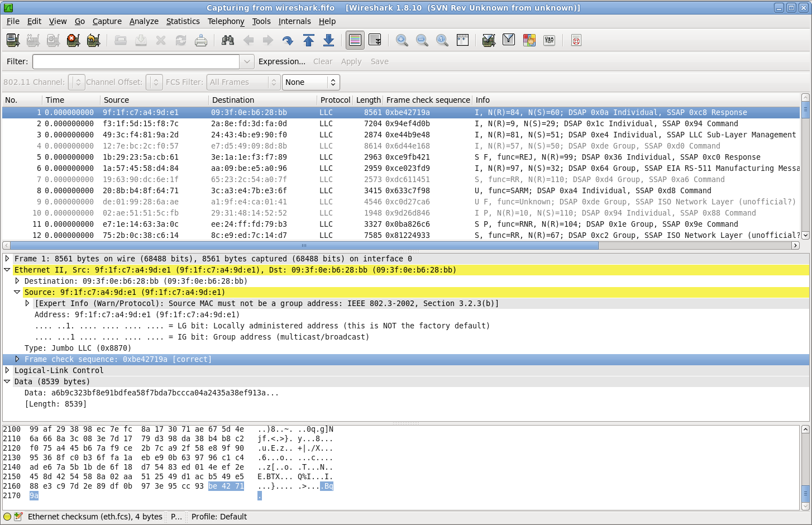The height and width of the screenshot is (525, 812).
Task: Open the FCS Filter All Frames dropdown
Action: [243, 82]
